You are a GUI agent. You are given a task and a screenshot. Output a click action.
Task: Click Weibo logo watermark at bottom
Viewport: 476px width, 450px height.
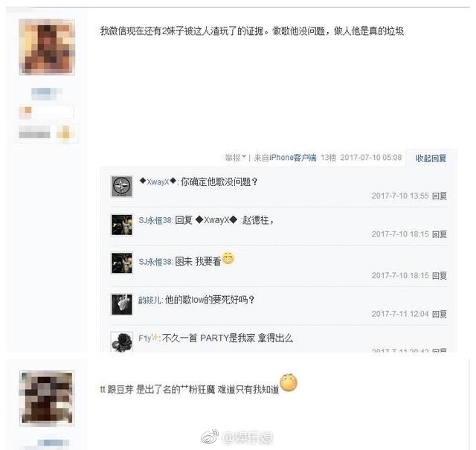click(x=210, y=437)
